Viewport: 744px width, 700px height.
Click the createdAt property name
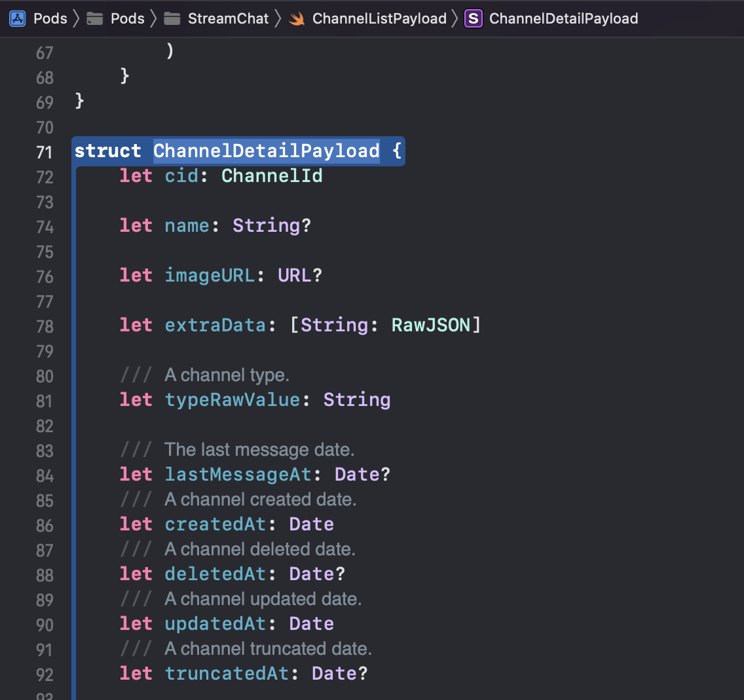(215, 525)
